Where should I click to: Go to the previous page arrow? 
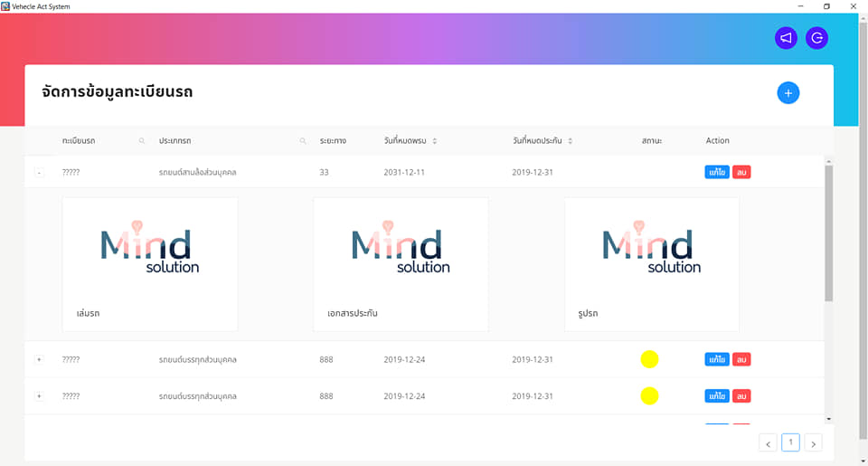(x=768, y=443)
